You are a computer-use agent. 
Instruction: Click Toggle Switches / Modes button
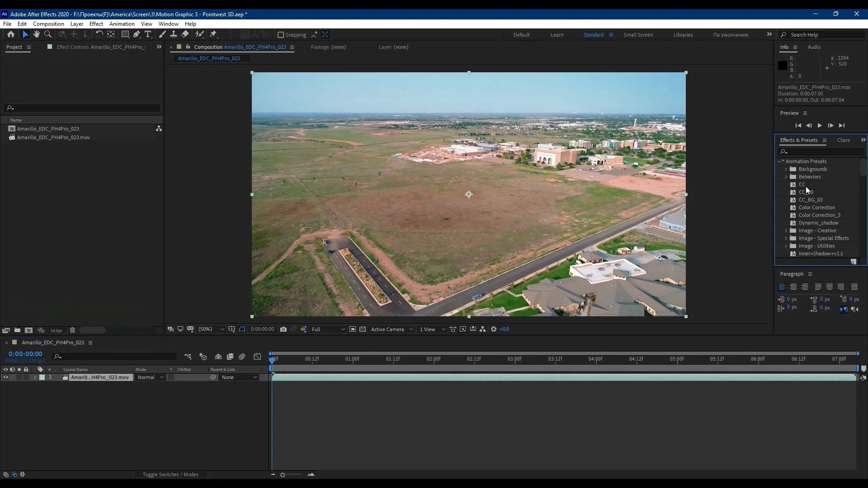click(170, 474)
